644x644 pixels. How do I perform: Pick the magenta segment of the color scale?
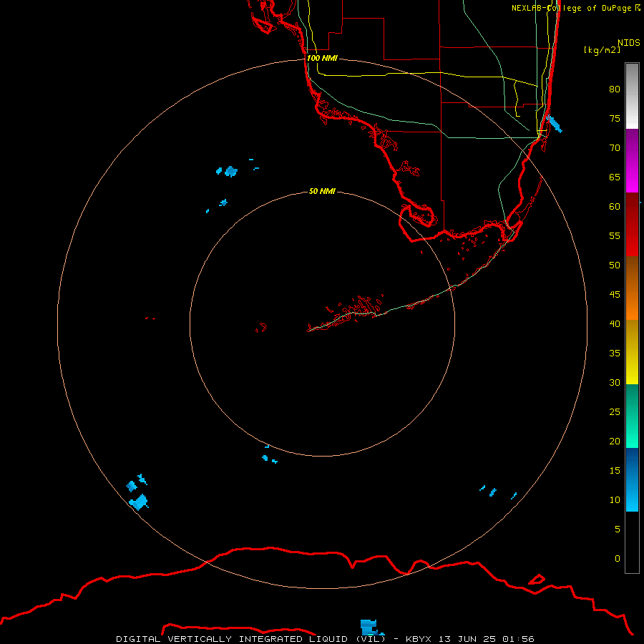(632, 177)
